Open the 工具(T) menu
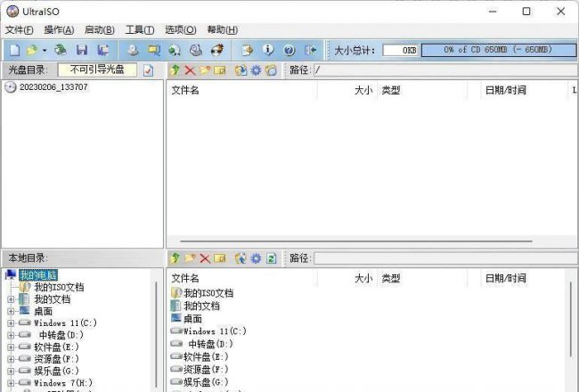Screen dimensions: 579x392 (140, 30)
